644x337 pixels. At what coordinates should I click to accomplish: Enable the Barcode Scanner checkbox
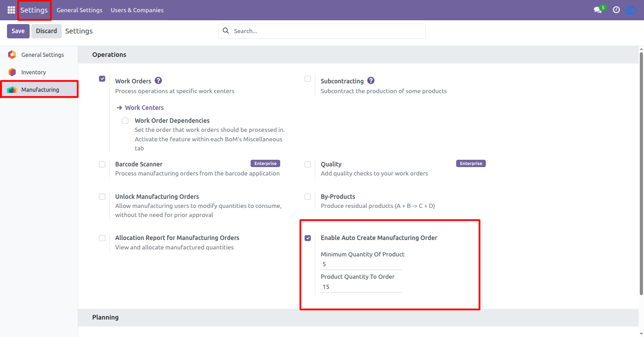click(102, 164)
